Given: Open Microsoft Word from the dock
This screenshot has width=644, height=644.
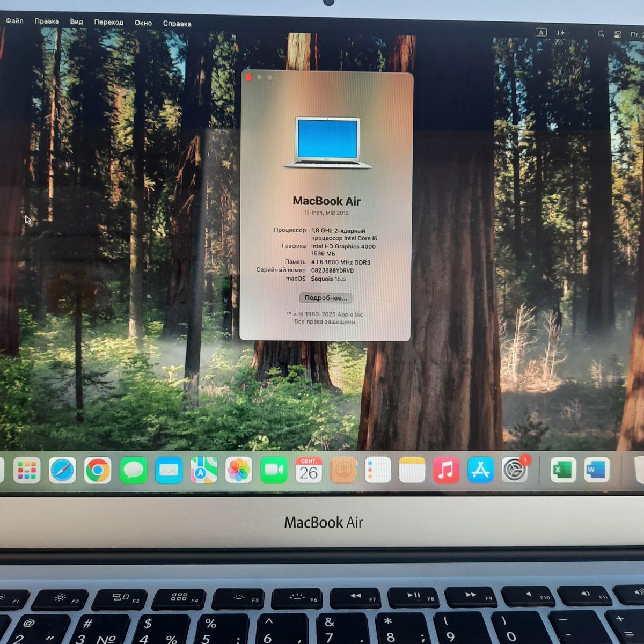Looking at the screenshot, I should pyautogui.click(x=596, y=471).
